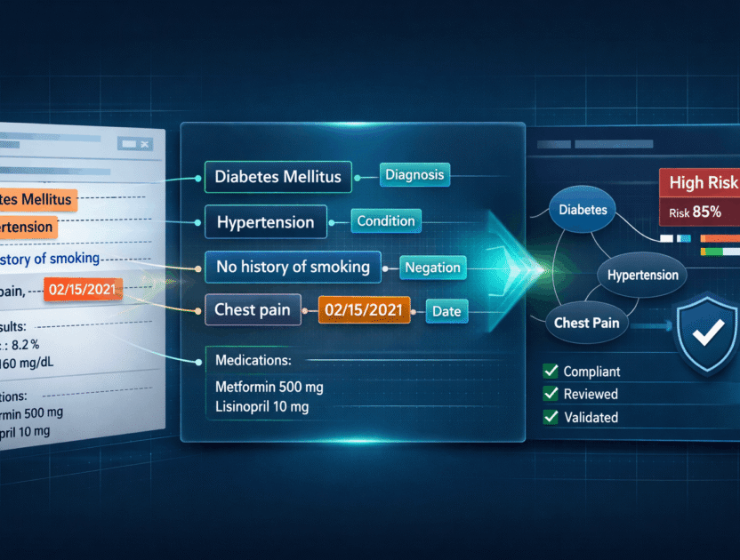Uncheck the Validated checkbox
Viewport: 740px width, 560px height.
point(551,417)
